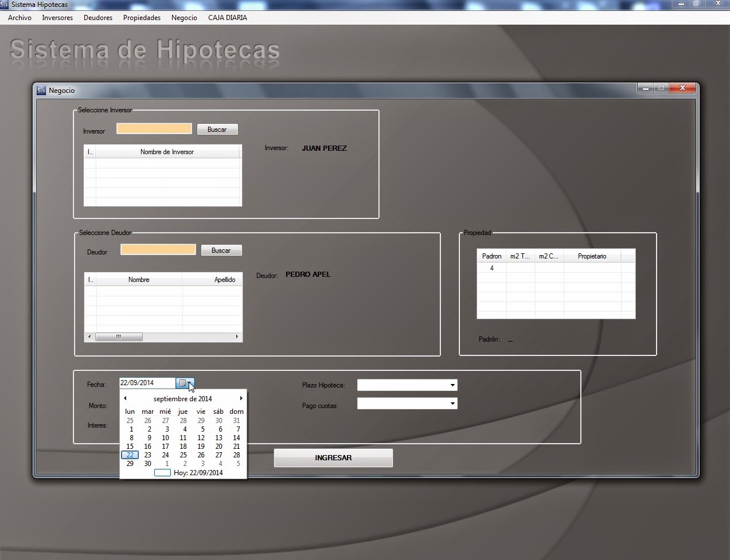This screenshot has height=560, width=730.
Task: Open the Inversores menu
Action: coord(57,18)
